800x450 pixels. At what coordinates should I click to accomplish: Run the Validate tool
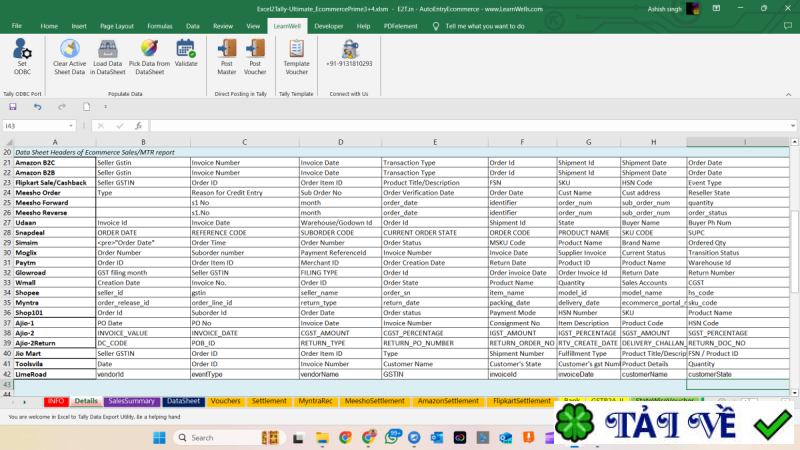(186, 49)
